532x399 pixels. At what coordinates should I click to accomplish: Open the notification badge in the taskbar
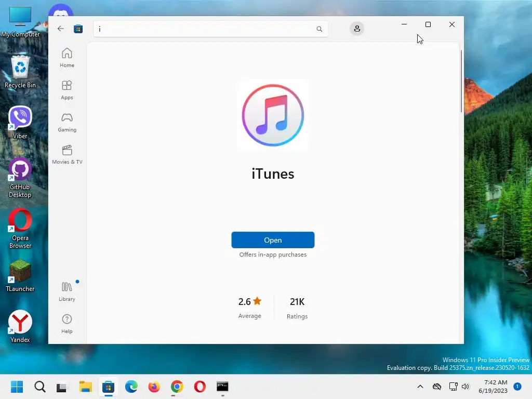tap(517, 386)
